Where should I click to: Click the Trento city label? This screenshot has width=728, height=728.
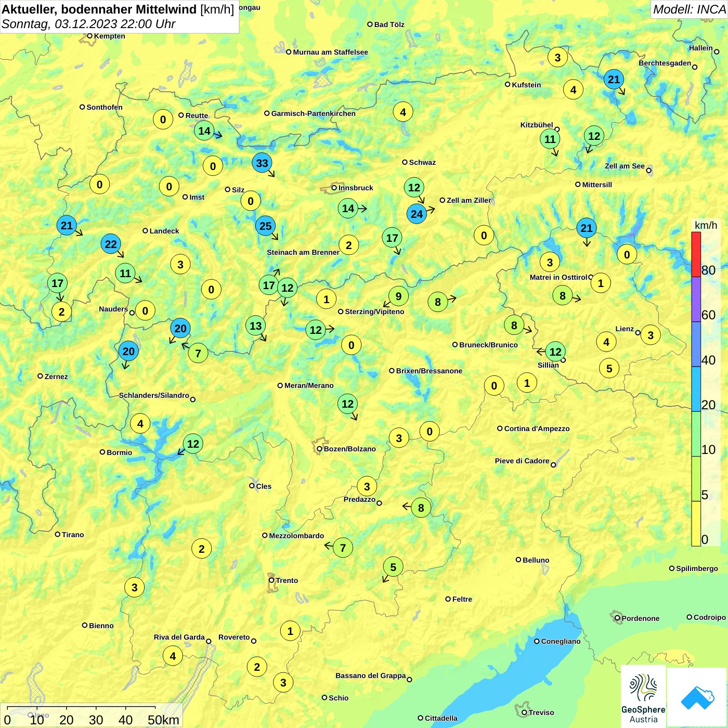287,580
